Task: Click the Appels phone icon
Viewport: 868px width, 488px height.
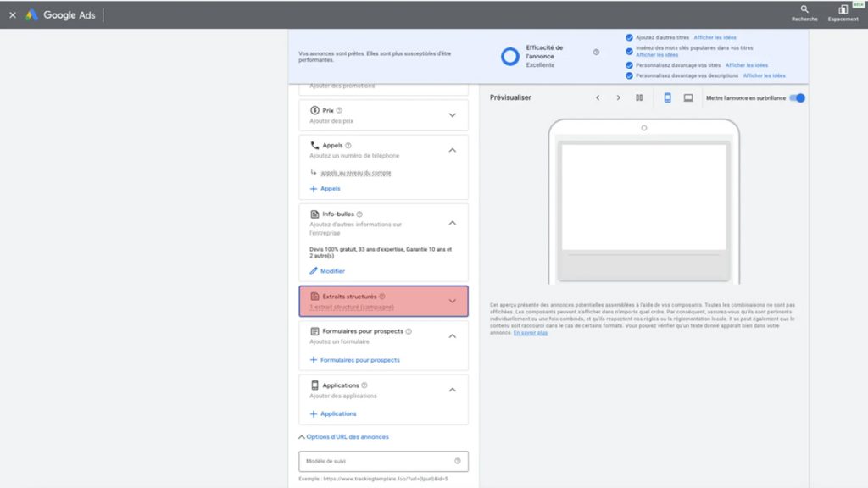Action: pos(314,145)
